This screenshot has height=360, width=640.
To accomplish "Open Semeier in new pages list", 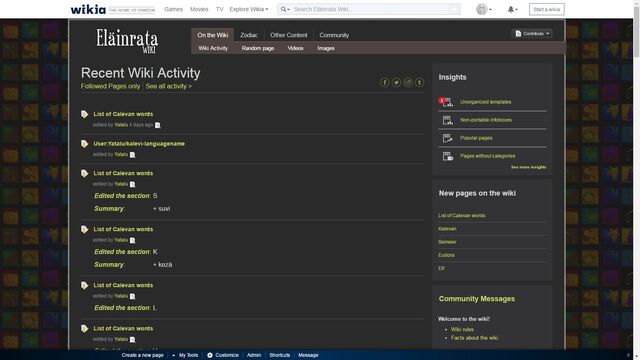I will 447,242.
